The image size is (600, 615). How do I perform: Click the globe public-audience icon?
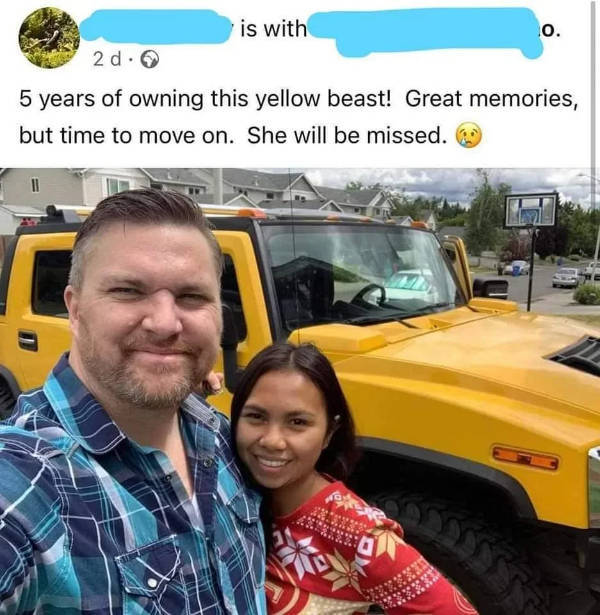click(150, 60)
